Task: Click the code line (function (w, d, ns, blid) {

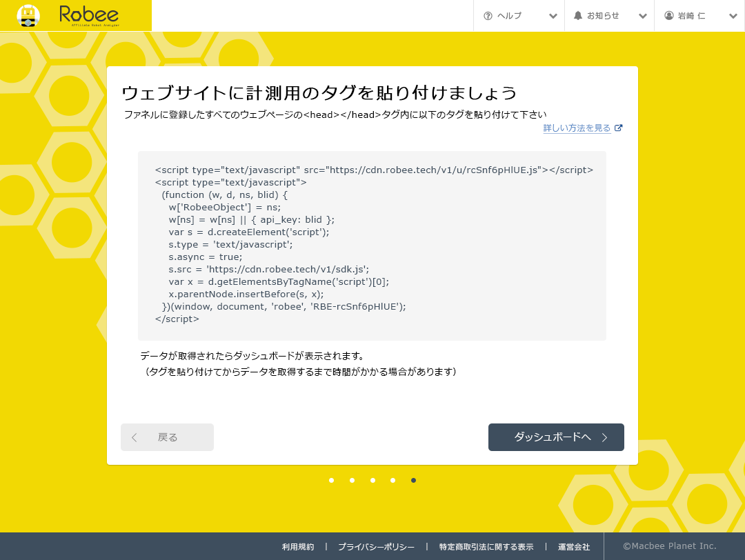Action: coord(225,194)
